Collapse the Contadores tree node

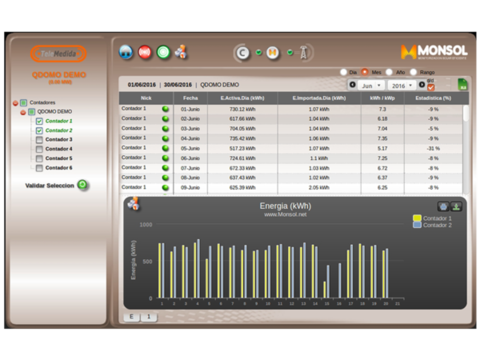tap(15, 103)
